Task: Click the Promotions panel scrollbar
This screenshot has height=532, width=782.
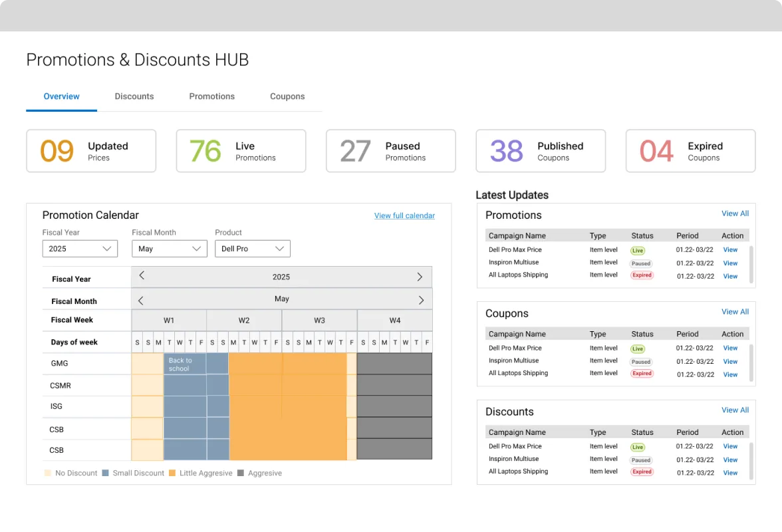Action: [751, 264]
